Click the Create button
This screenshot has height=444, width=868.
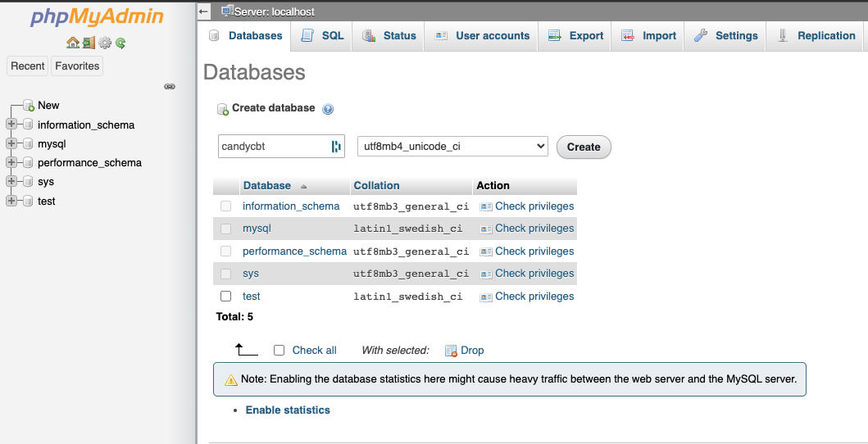[584, 147]
